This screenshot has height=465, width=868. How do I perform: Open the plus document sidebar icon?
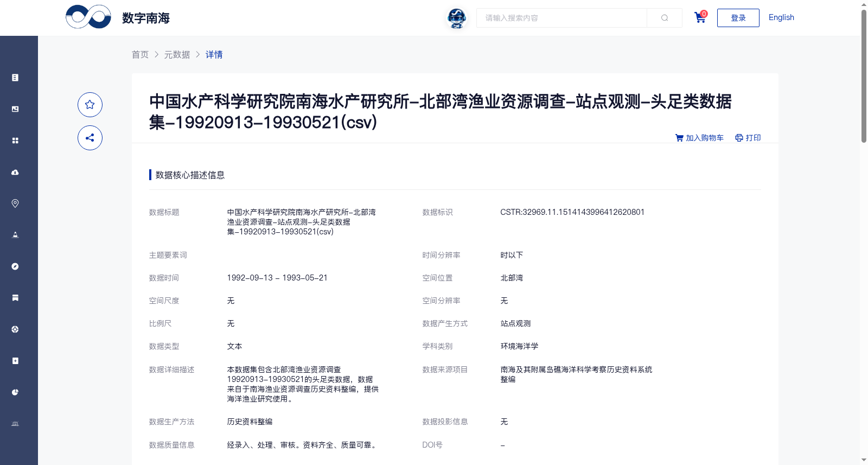15,361
